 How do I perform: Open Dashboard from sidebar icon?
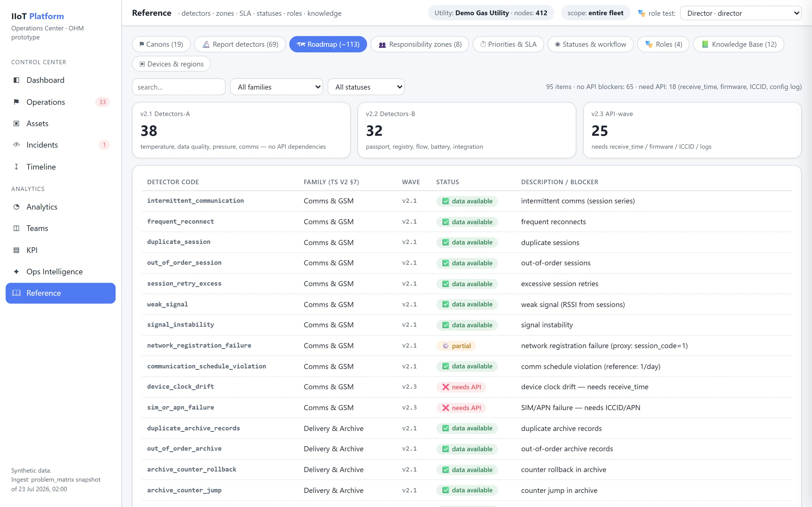tap(16, 80)
